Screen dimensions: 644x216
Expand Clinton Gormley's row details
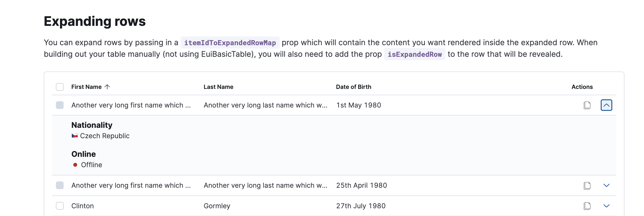point(606,206)
